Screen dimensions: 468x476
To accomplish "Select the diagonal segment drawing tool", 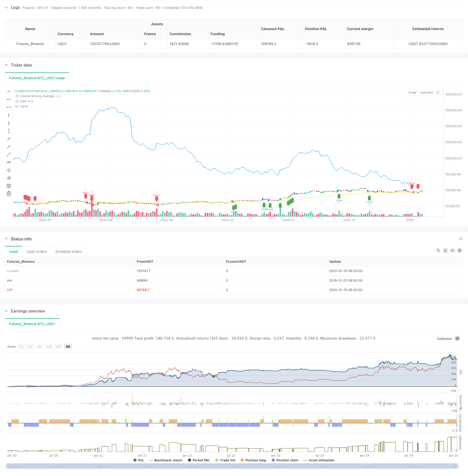I will 9,154.
